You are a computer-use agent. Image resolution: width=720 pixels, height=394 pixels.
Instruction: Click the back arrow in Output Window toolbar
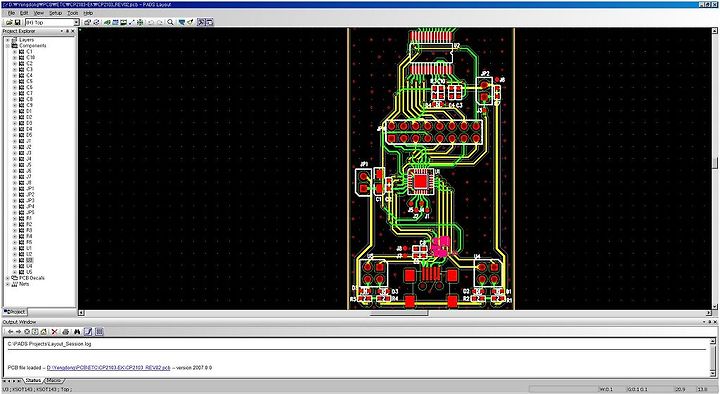[11, 332]
